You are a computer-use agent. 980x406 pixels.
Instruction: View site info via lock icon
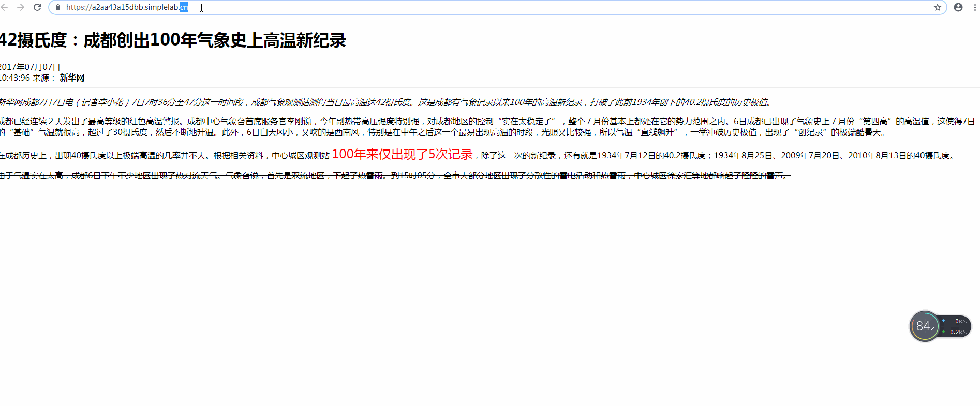click(x=57, y=7)
